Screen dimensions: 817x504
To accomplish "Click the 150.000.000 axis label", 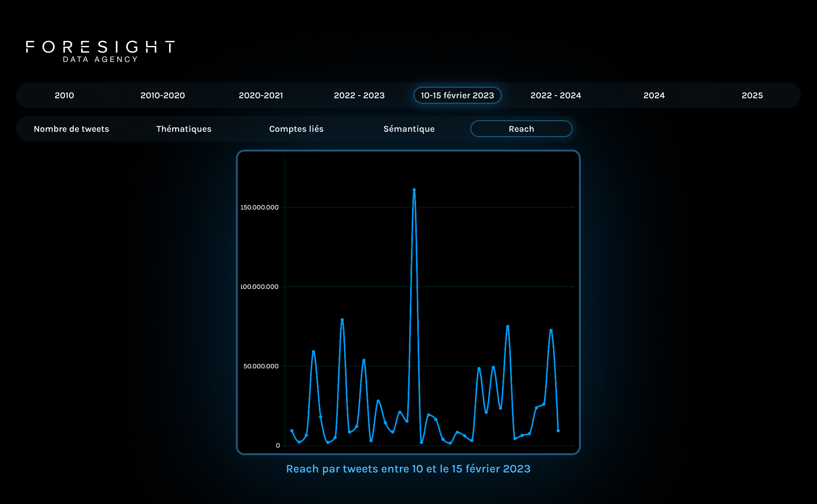I will click(259, 207).
